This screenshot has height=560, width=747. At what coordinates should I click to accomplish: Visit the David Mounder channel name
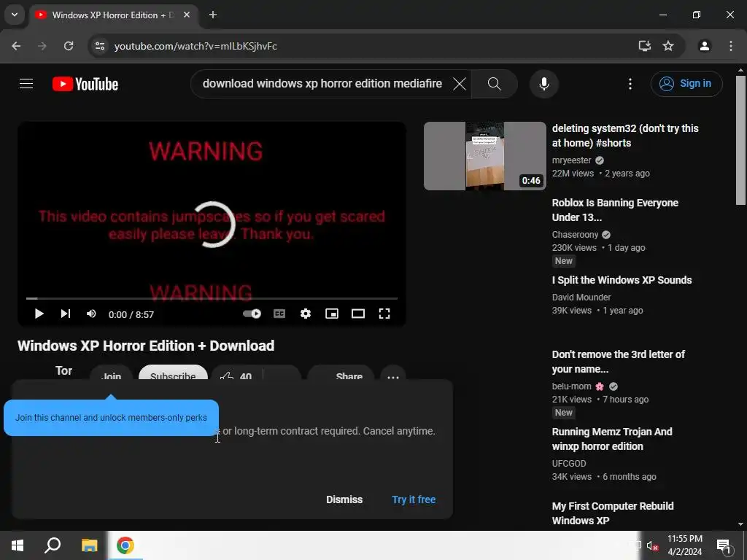(581, 297)
